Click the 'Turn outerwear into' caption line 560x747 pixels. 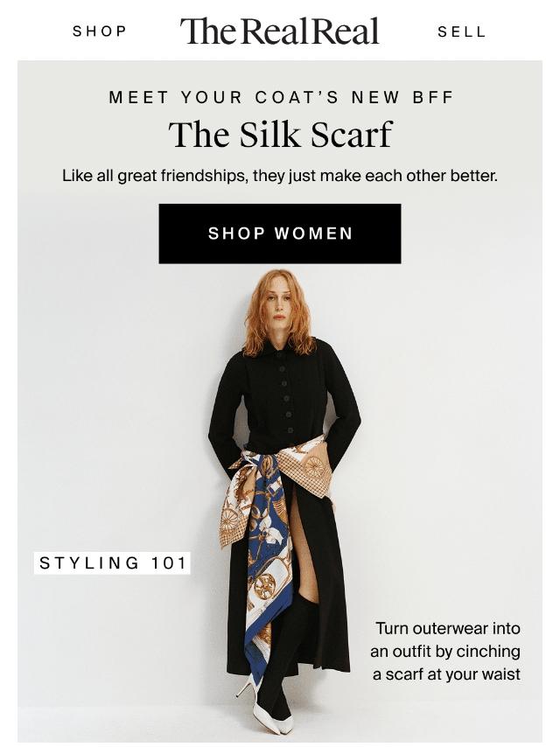coord(447,628)
